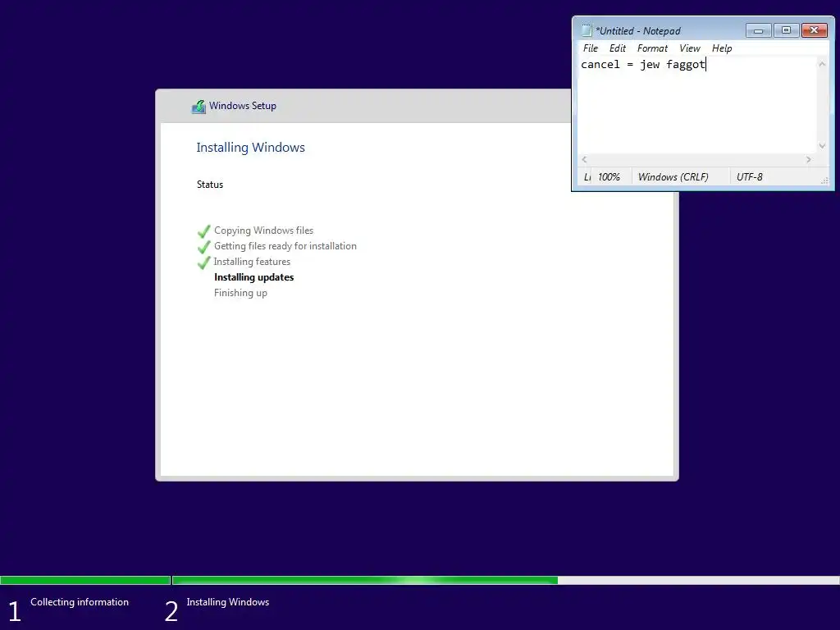
Task: Open the View menu in Notepad
Action: [x=689, y=48]
